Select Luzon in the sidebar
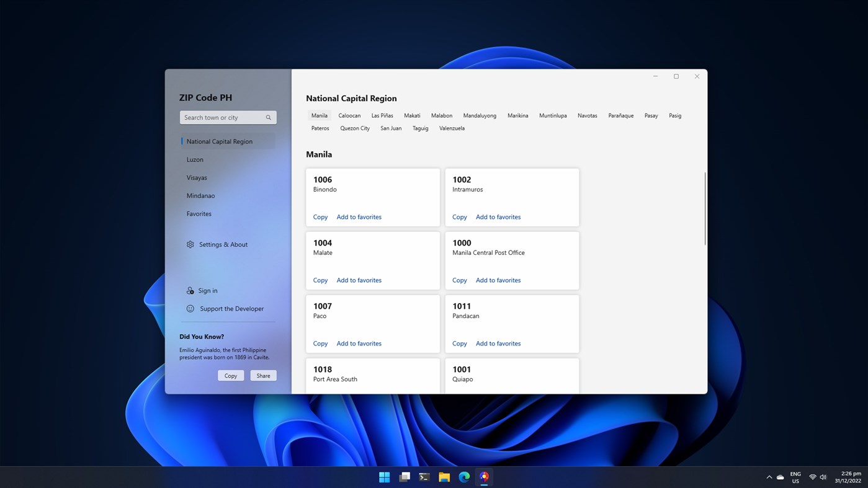The height and width of the screenshot is (488, 868). coord(195,159)
